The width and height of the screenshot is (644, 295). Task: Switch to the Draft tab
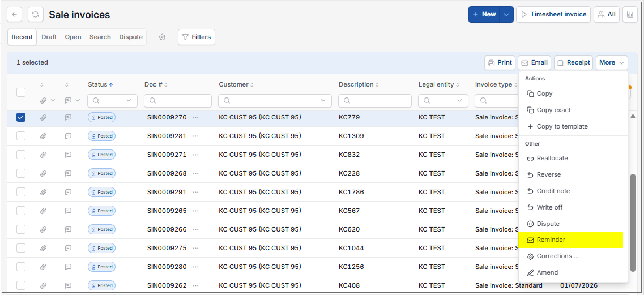[x=49, y=37]
